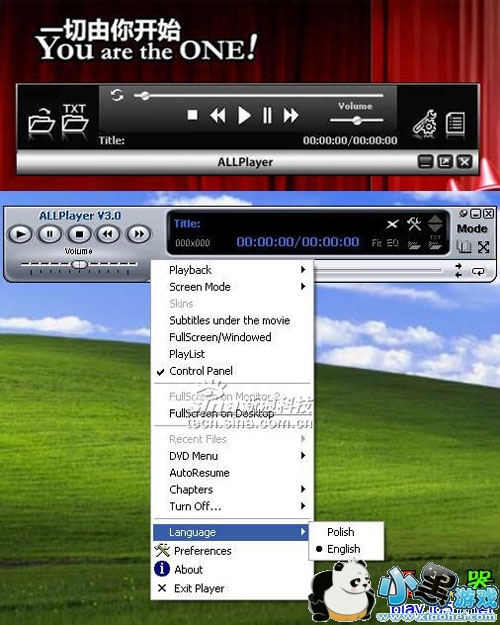Fast forward in ALLPlayer V3.0 silver skin
Screen dimensions: 500x625
click(139, 234)
